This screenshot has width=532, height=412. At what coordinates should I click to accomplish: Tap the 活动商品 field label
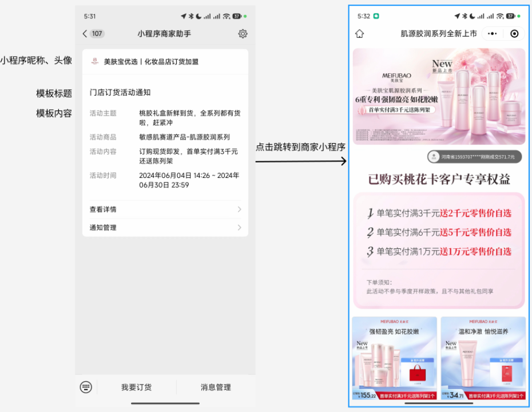tap(103, 137)
